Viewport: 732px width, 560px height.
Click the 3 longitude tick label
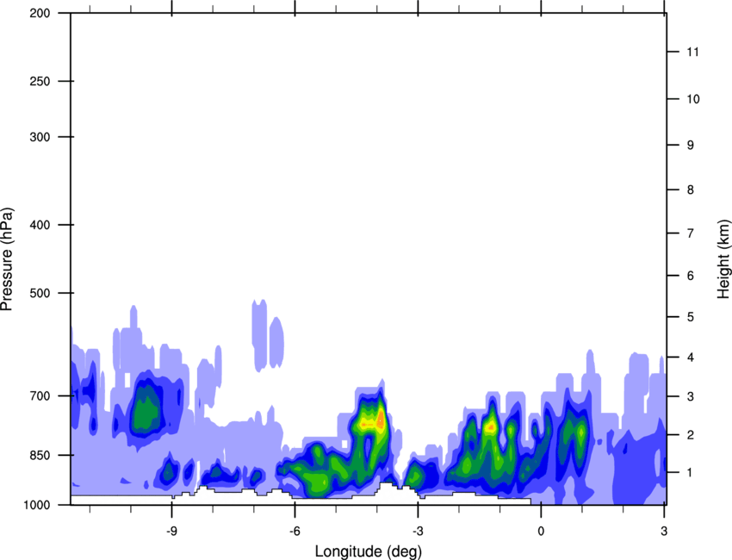664,531
